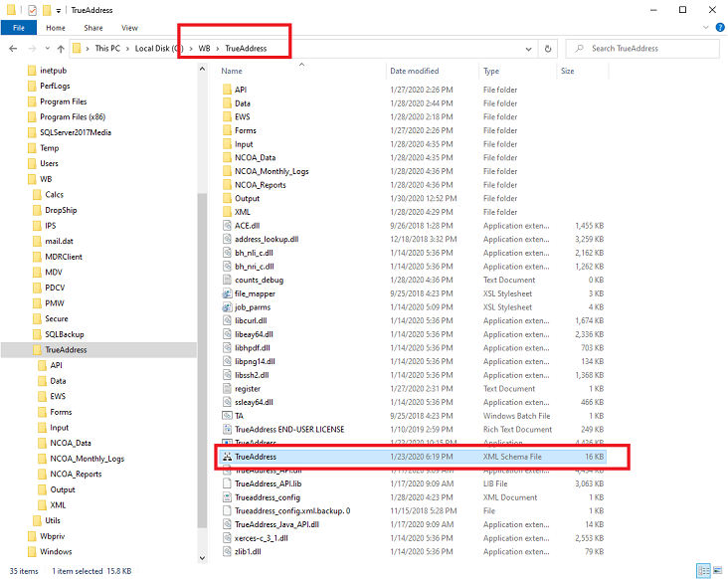Switch to large icons view layout
Screen dimensions: 728x579
717,570
